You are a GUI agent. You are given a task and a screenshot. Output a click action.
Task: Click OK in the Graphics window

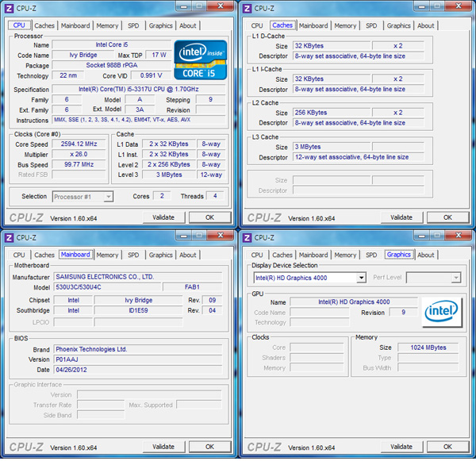[447, 447]
